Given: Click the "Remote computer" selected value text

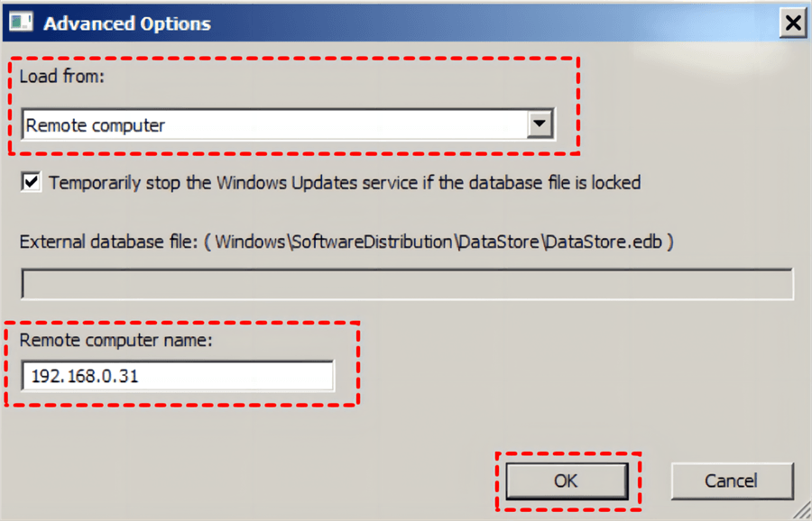Looking at the screenshot, I should click(96, 125).
